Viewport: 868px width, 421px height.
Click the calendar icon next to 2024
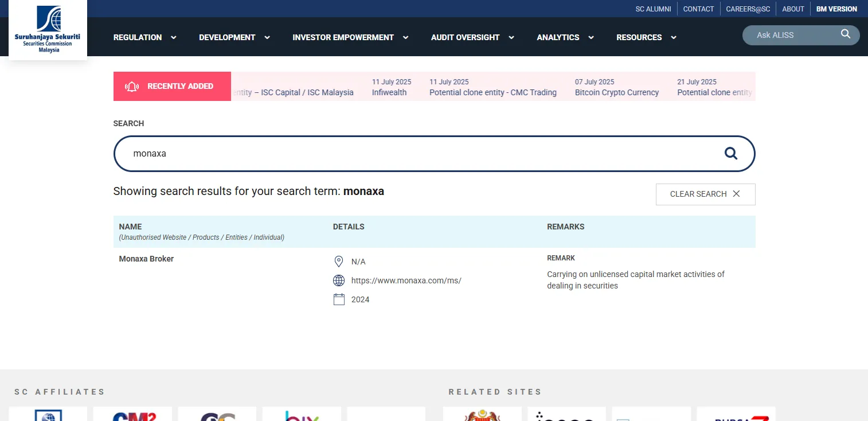pyautogui.click(x=339, y=299)
